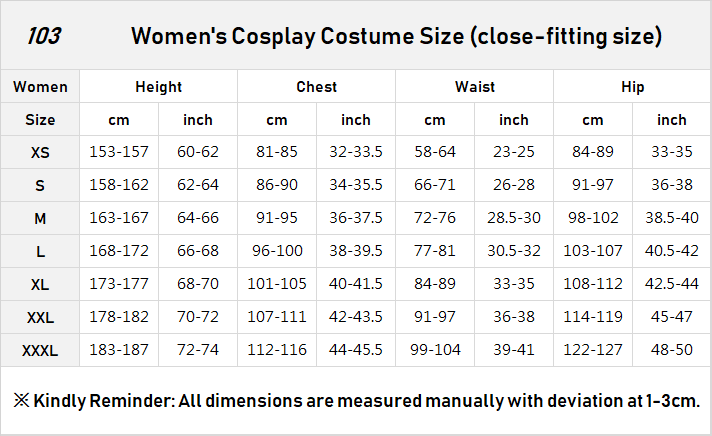712x436 pixels.
Task: Click the 30.5-32 waist inch cell
Action: 514,252
